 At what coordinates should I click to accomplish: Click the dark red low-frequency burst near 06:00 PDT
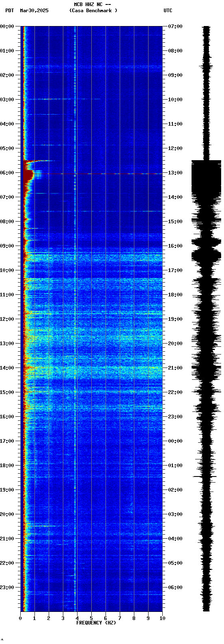coord(28,174)
